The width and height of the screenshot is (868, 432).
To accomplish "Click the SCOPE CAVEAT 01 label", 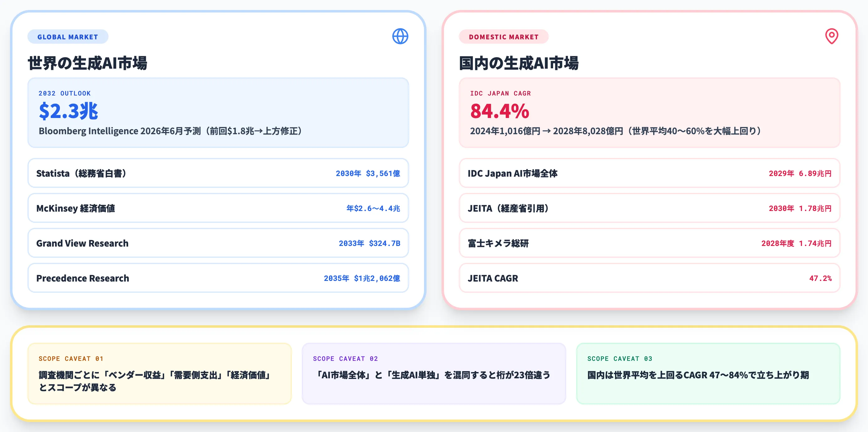I will click(x=71, y=359).
